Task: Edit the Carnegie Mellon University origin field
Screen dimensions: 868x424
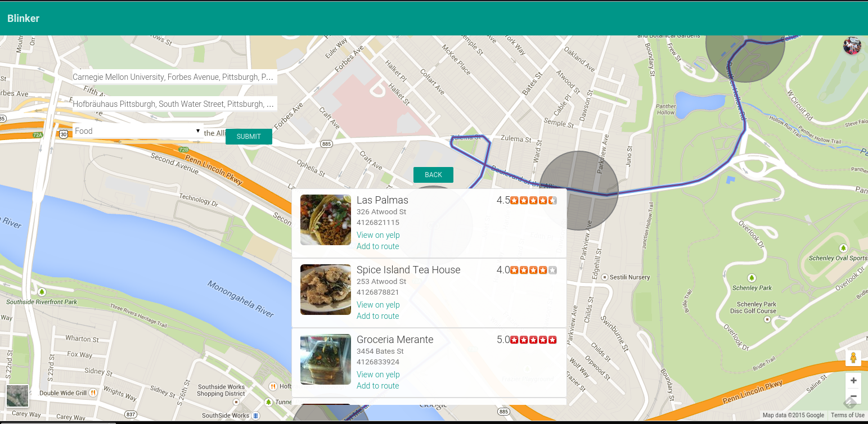Action: click(174, 77)
